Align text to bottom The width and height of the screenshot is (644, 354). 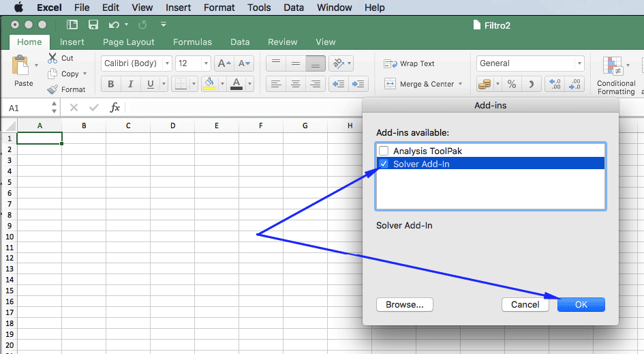coord(316,63)
